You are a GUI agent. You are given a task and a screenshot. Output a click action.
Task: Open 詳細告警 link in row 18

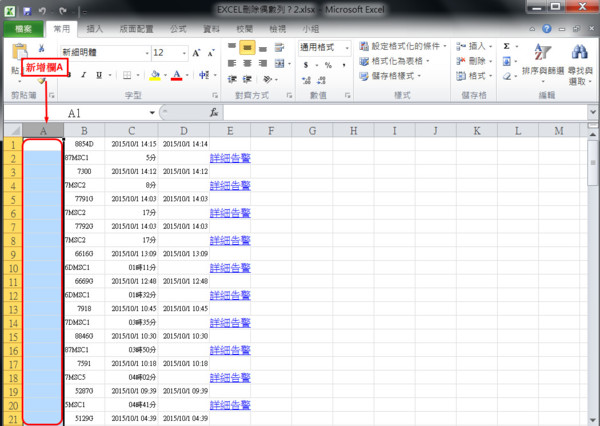pos(230,377)
